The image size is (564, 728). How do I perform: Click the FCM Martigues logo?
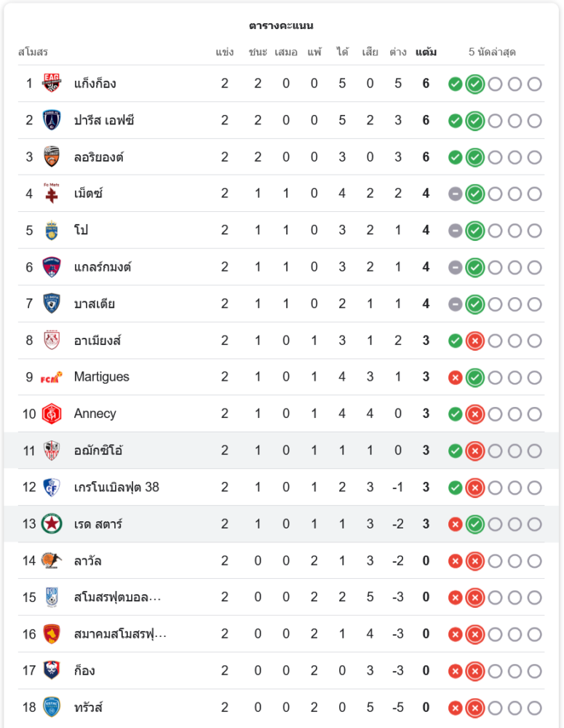[52, 377]
